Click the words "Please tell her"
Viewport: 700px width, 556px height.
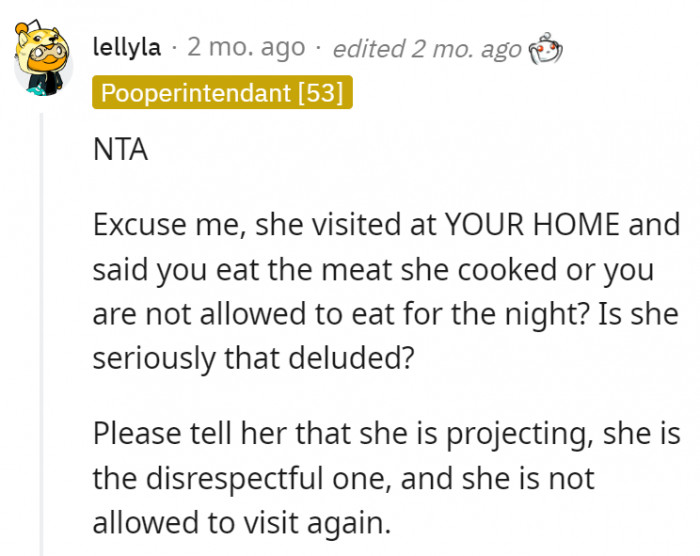pos(183,435)
